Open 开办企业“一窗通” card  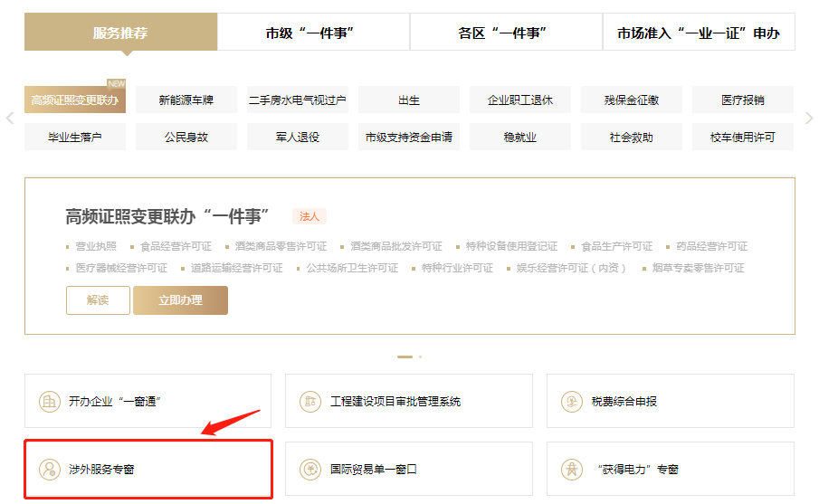[x=148, y=401]
